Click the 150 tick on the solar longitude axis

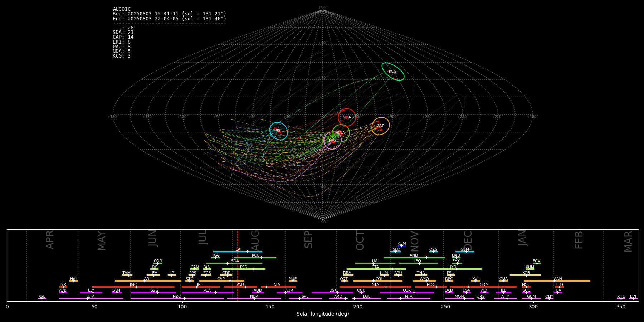coord(270,307)
